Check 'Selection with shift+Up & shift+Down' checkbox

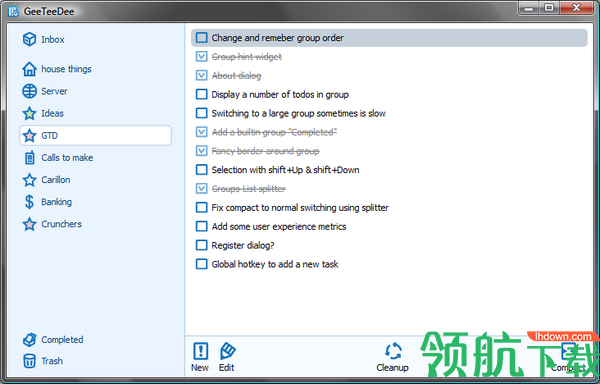click(202, 169)
